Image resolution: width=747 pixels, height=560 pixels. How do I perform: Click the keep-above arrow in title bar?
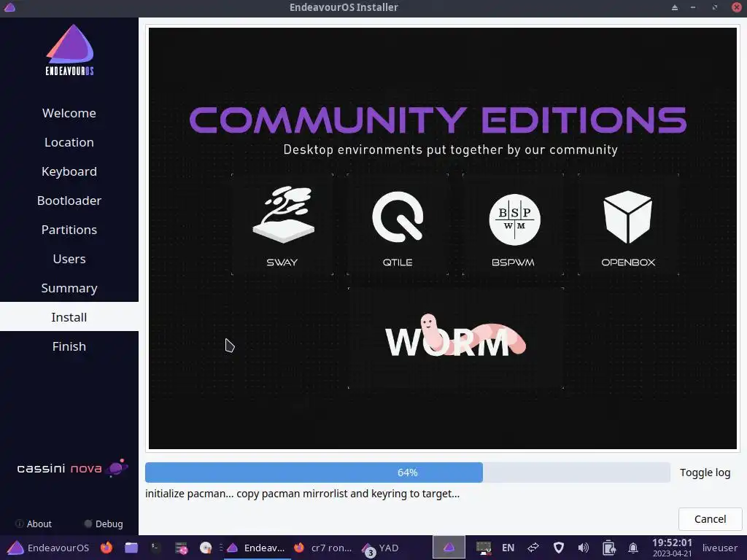pos(675,7)
